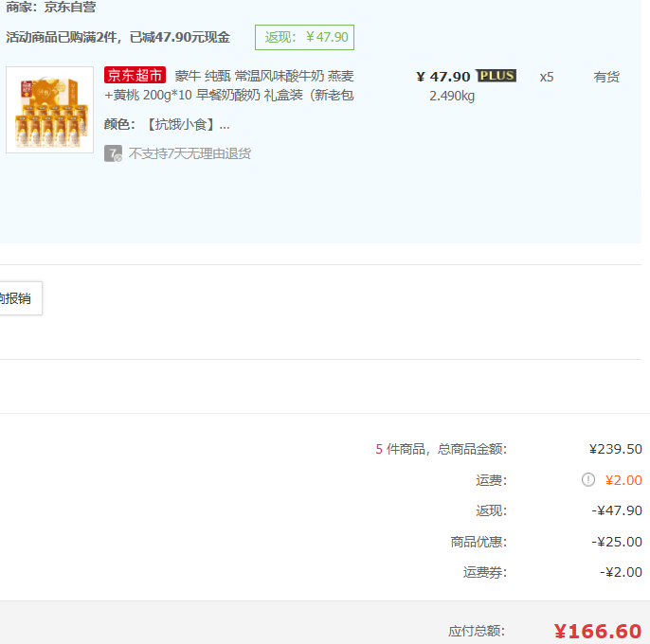Click the 颜色:【抗饿小食】option text
This screenshot has height=644, width=650.
(x=167, y=124)
